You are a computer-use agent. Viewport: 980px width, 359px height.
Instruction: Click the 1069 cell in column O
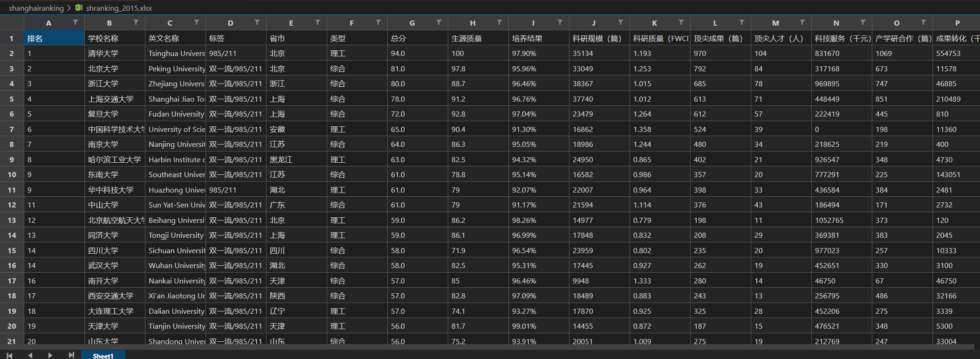pos(902,53)
